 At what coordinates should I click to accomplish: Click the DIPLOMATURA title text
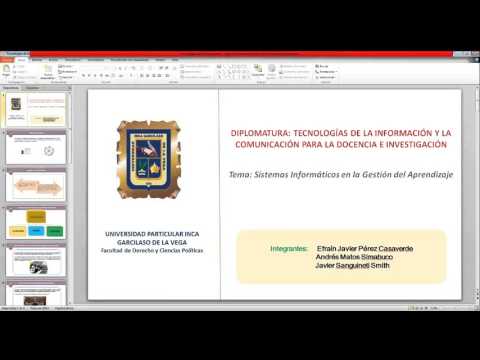tap(341, 139)
